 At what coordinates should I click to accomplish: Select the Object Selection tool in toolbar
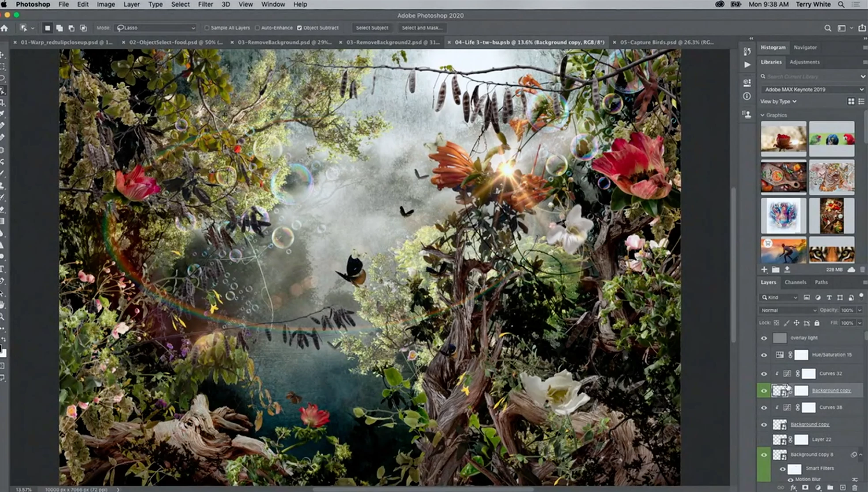3,91
